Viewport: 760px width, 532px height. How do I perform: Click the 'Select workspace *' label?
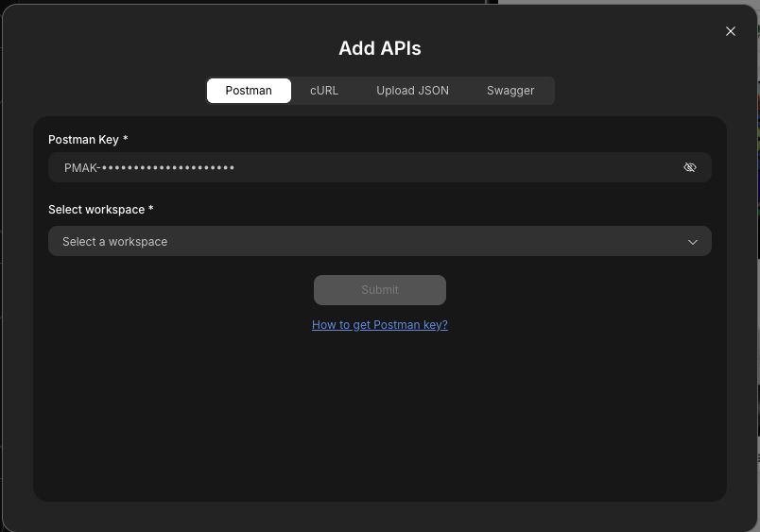tap(101, 210)
